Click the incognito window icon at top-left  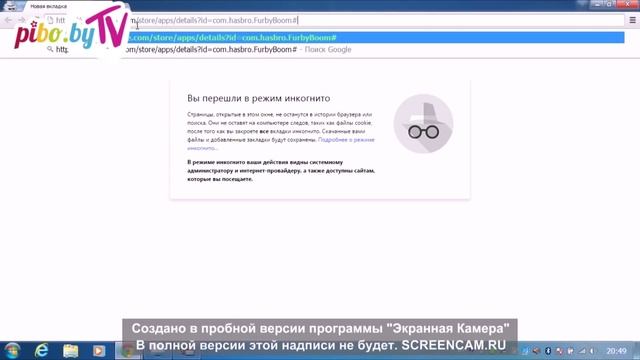11,6
